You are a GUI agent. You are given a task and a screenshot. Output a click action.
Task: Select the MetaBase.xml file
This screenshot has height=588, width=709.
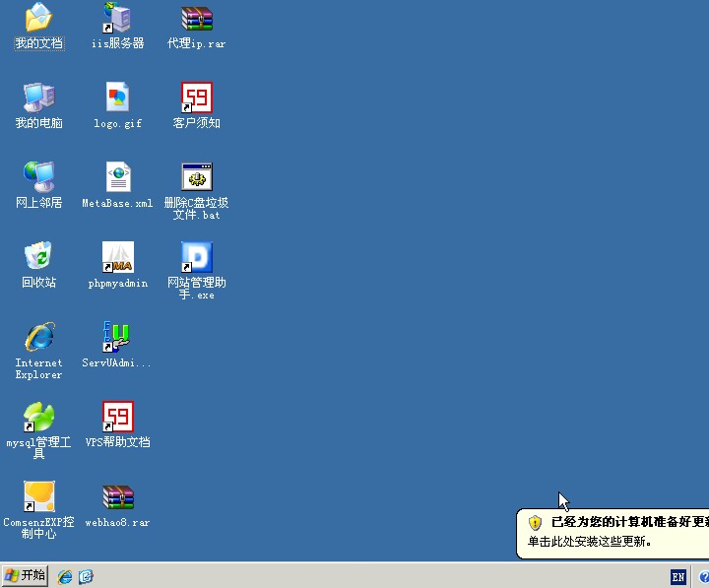[x=118, y=177]
